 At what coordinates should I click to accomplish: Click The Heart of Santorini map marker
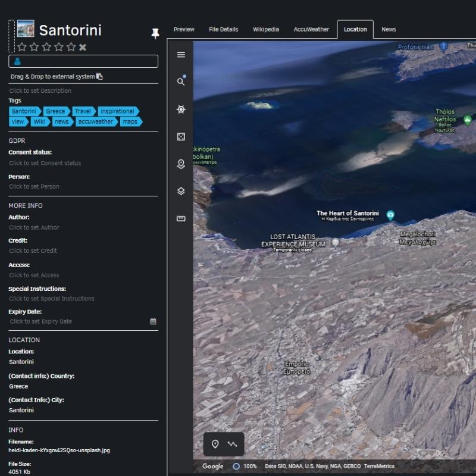(390, 215)
